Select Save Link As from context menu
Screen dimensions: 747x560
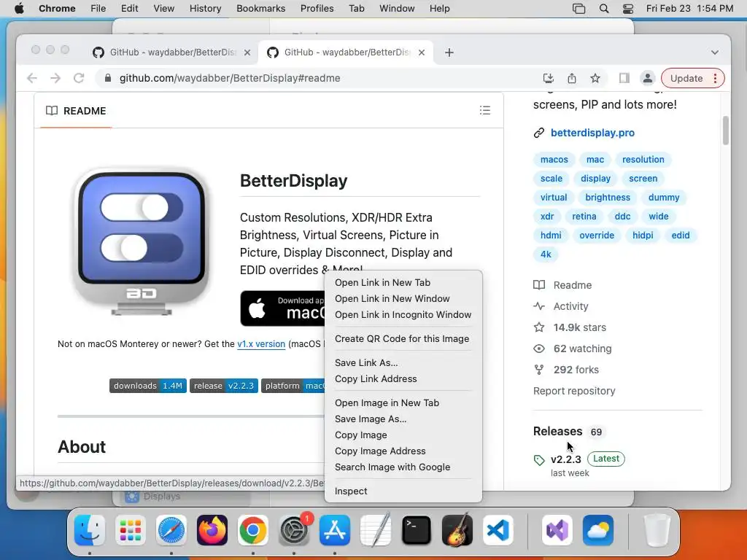click(x=403, y=363)
